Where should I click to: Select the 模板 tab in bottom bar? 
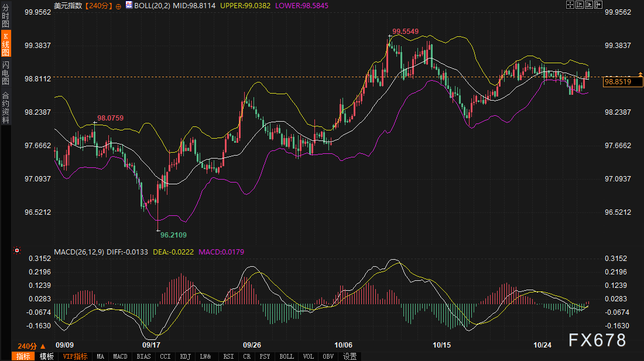tap(46, 356)
